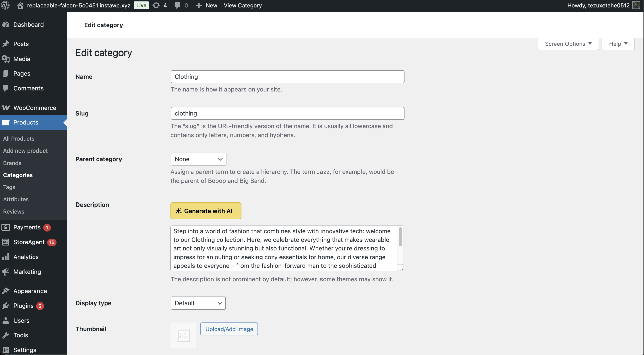Click the Upload/Add image button
644x355 pixels.
coord(229,329)
